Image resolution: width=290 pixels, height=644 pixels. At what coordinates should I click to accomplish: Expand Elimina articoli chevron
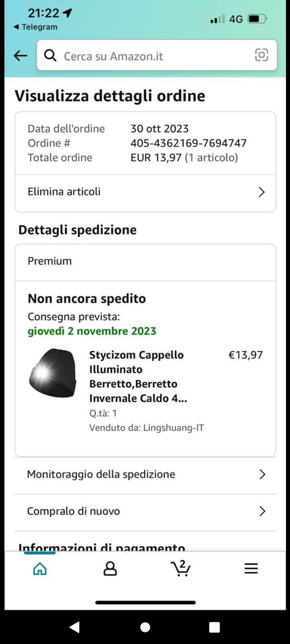(x=261, y=192)
